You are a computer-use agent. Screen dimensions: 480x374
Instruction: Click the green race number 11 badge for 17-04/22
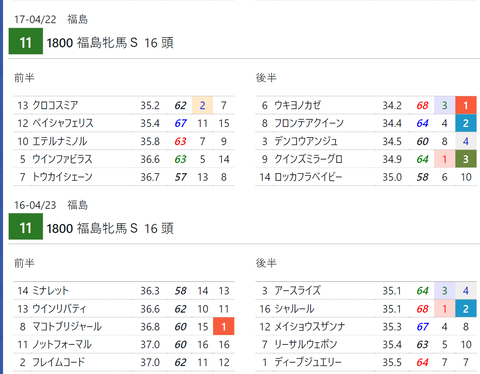coord(26,41)
